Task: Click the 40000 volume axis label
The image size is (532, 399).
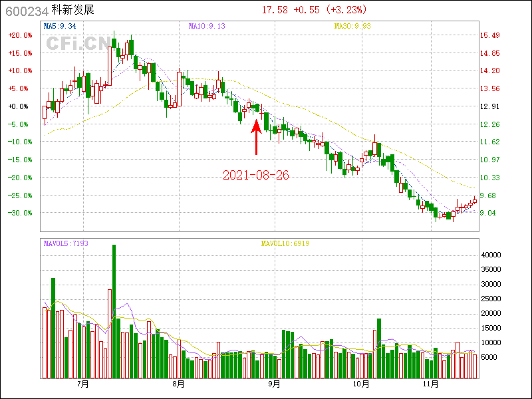Action: click(x=491, y=255)
